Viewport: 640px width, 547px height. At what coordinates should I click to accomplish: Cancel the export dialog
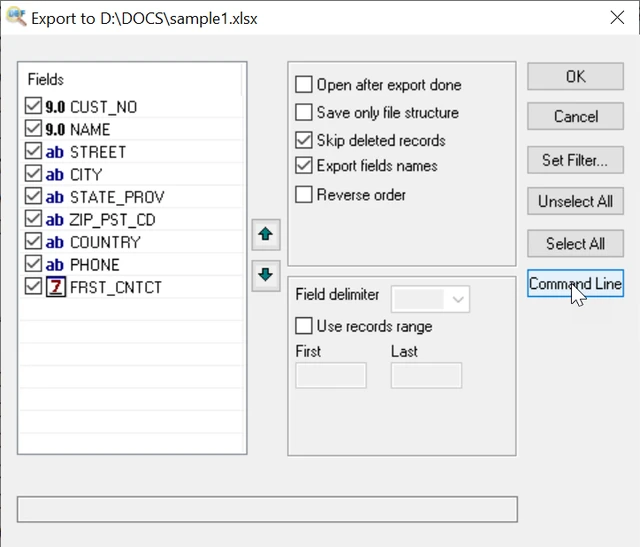[575, 116]
